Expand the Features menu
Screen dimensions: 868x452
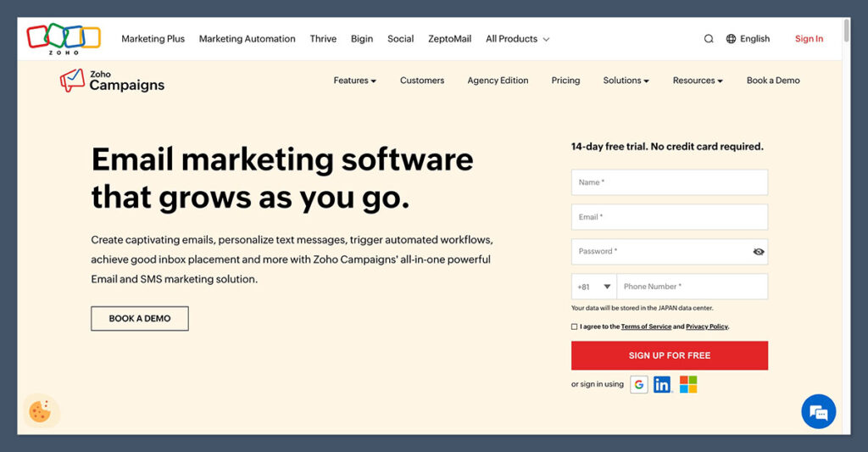pyautogui.click(x=355, y=81)
